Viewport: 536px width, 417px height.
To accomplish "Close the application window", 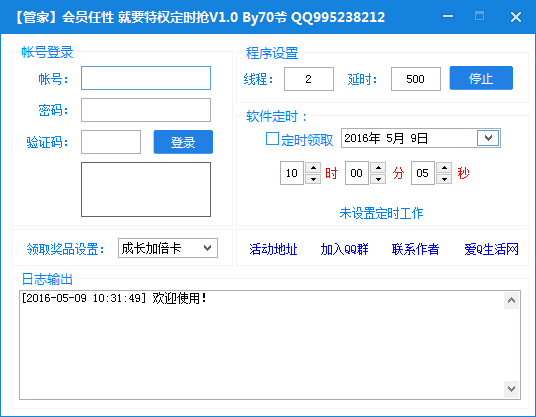I will (x=515, y=17).
